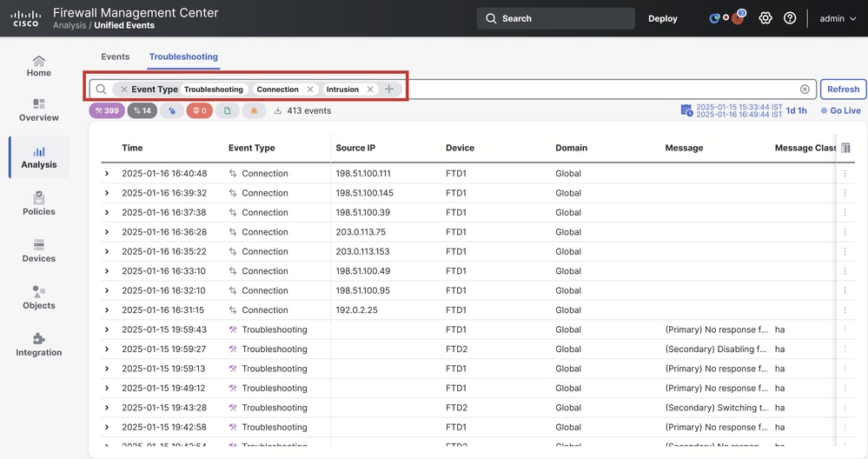This screenshot has height=459, width=868.
Task: Expand the 16:37:38 Connection event row
Action: [x=107, y=213]
